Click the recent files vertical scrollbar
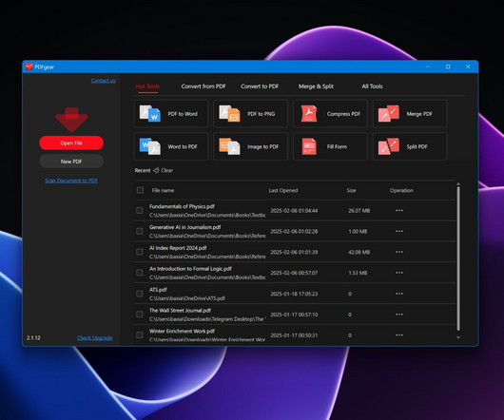The image size is (504, 420). point(458,258)
